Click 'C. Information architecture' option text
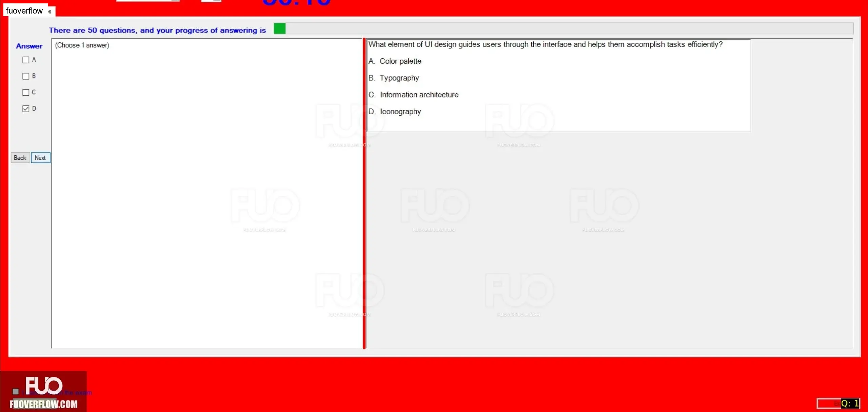Screen dimensions: 868x412 pos(413,95)
